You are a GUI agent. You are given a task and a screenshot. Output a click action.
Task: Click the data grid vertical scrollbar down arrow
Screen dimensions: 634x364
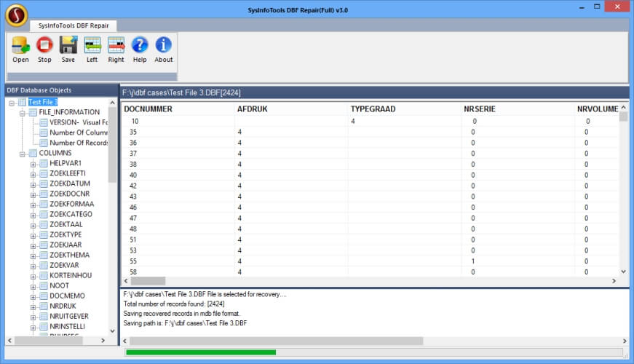[x=623, y=271]
